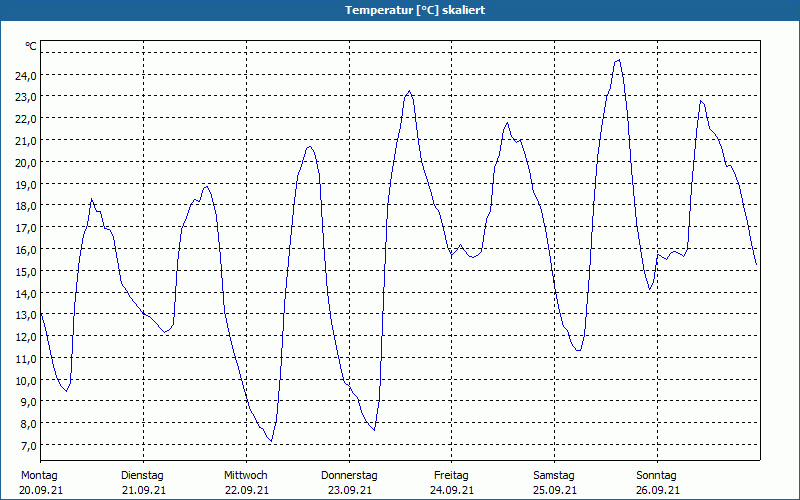Click the 20,0 value on the temperature axis
Screen dimensions: 800x500
(x=26, y=162)
